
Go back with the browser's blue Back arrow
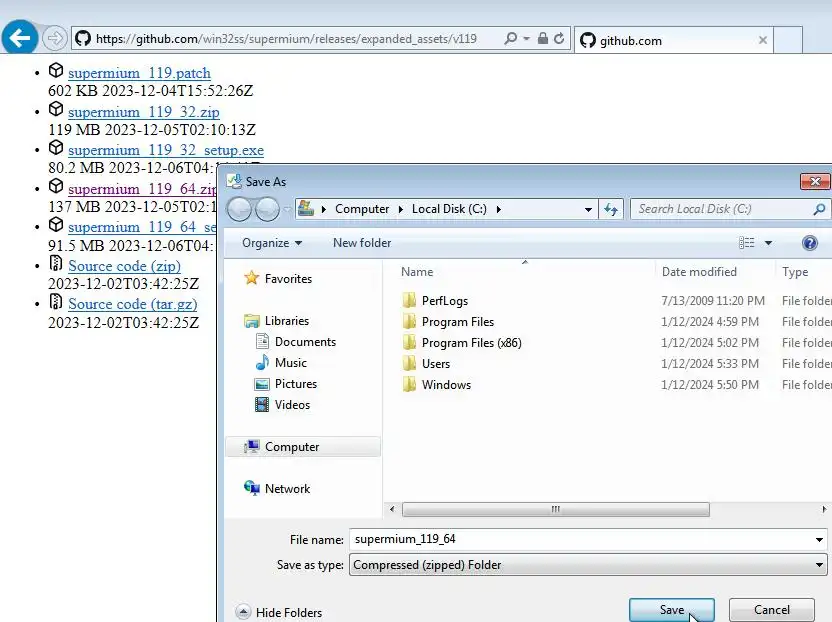tap(20, 38)
